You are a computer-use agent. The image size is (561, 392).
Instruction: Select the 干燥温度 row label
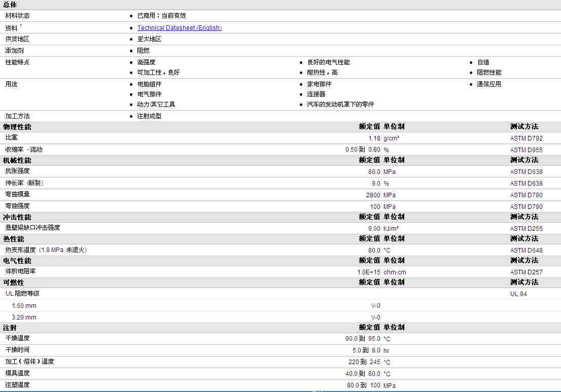click(x=17, y=338)
